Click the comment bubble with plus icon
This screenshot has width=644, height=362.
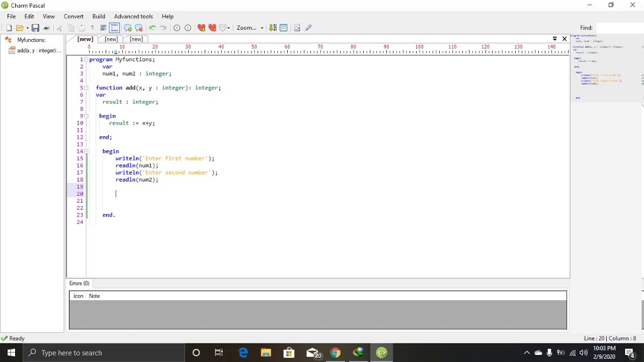[x=128, y=28]
